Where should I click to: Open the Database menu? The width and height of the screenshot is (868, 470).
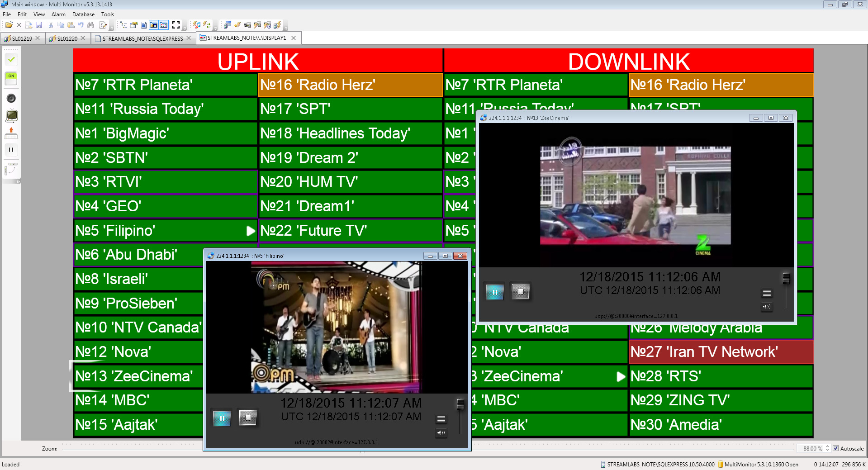coord(83,14)
